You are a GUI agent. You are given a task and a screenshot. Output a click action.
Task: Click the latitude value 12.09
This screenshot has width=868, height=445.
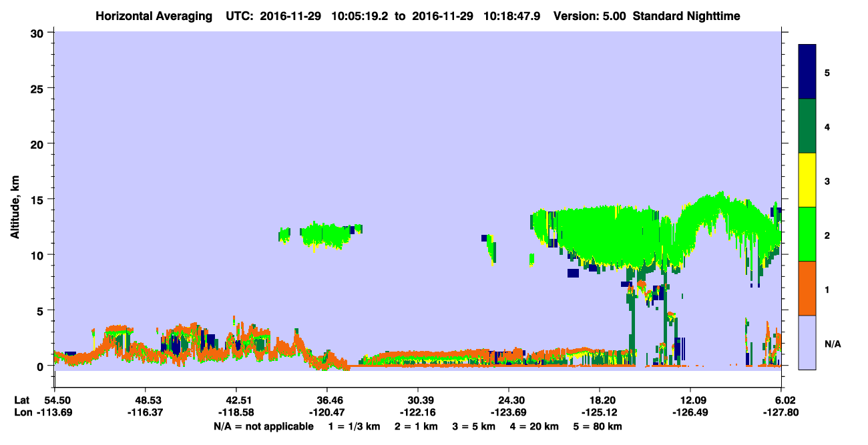pos(690,400)
